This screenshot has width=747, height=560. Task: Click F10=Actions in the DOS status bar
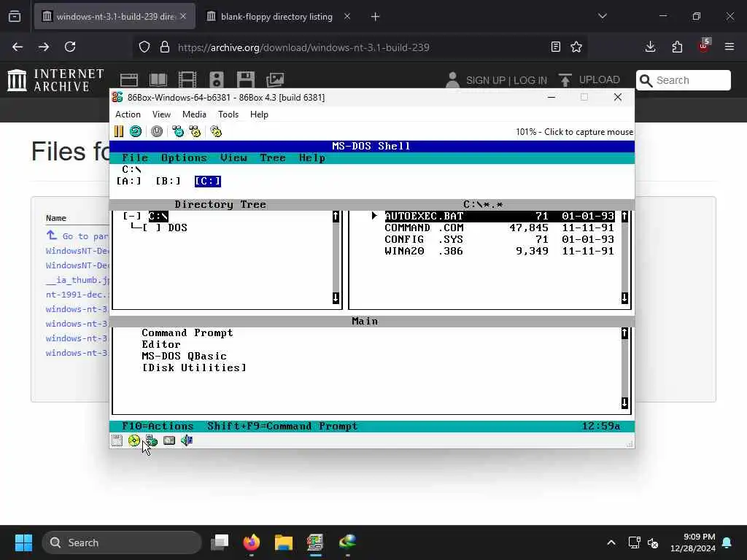pos(158,426)
